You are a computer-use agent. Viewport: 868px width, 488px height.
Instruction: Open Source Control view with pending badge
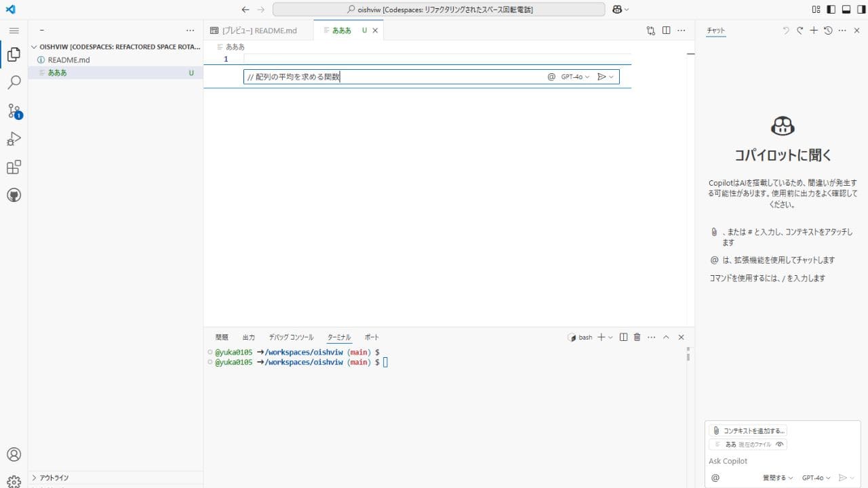click(x=14, y=111)
